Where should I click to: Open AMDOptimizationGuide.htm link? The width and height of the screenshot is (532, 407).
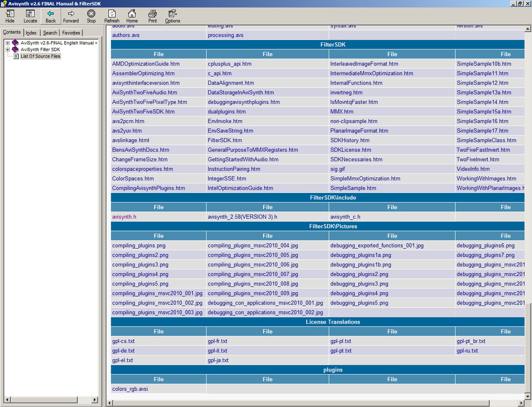146,64
